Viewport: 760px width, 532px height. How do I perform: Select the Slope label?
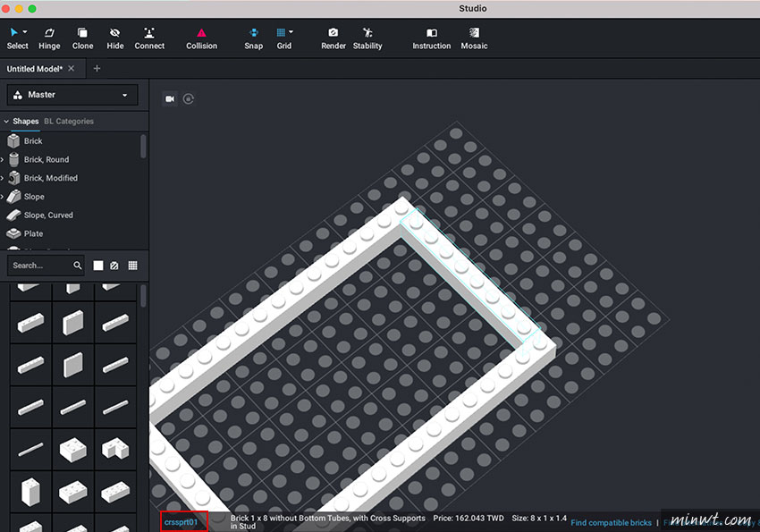point(34,197)
